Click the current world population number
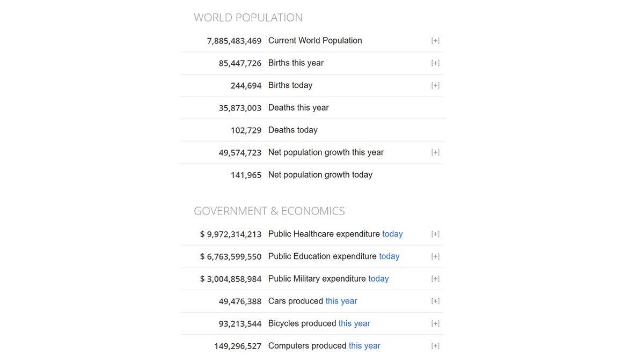Screen dimensions: 644x362 point(234,41)
